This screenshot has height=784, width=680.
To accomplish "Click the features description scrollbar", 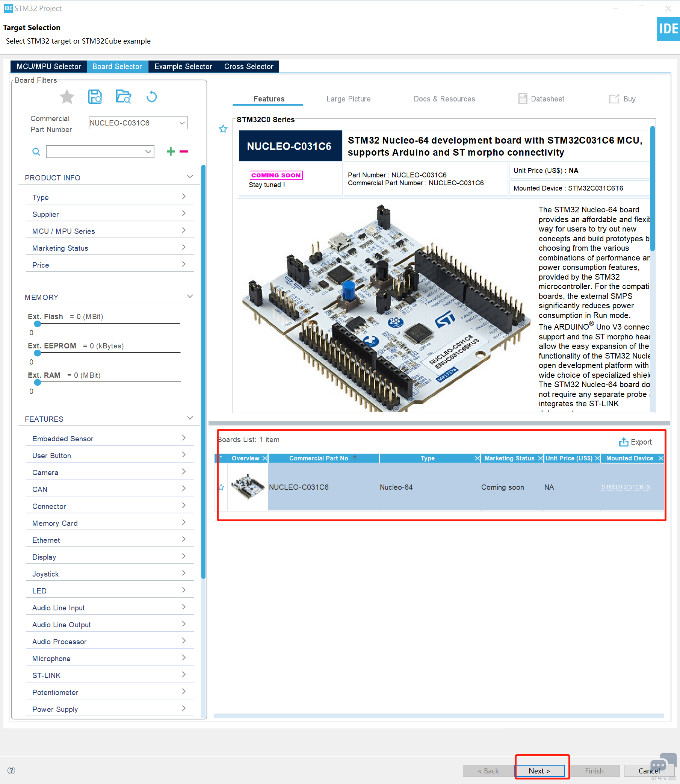I will pyautogui.click(x=653, y=189).
